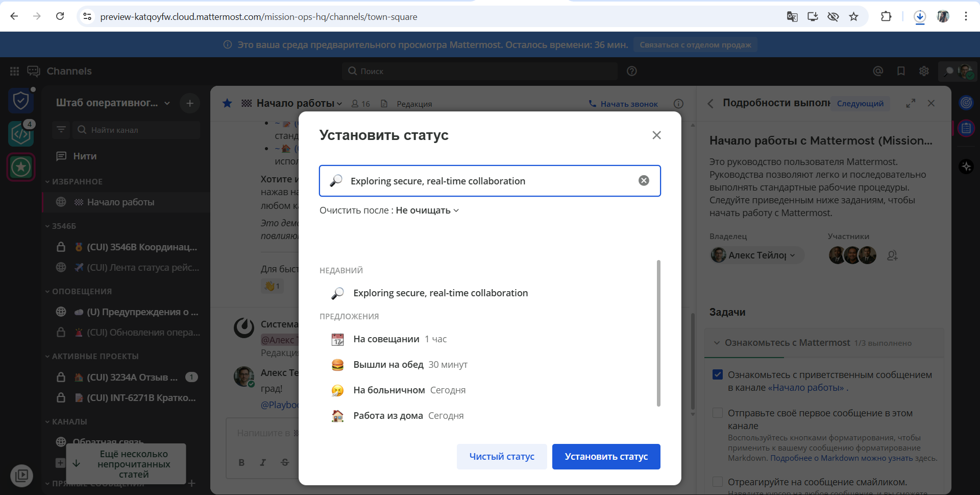Select the 'На совещании' status suggestion
980x495 pixels.
tap(386, 339)
